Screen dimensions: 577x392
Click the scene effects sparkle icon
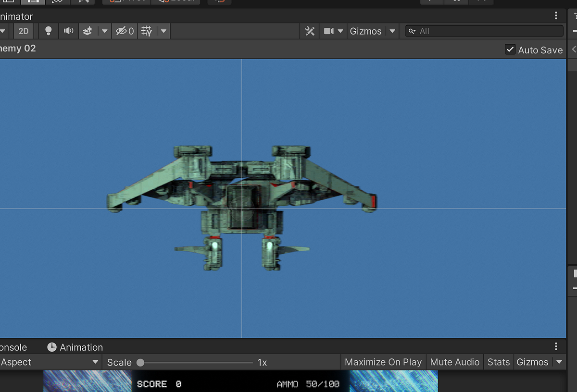87,31
